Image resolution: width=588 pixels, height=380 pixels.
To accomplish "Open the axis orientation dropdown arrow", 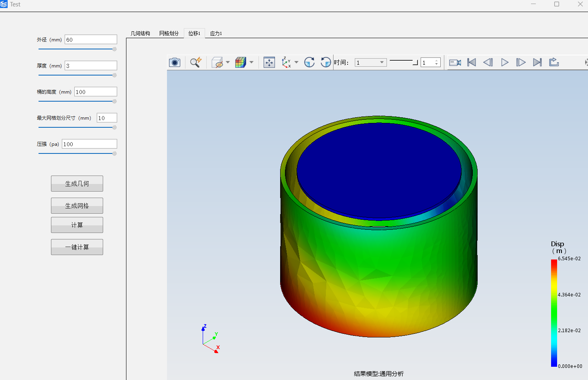I will coord(296,62).
